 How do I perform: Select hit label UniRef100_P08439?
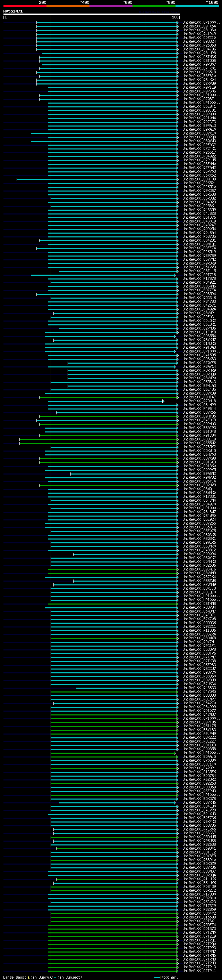(x=199, y=887)
